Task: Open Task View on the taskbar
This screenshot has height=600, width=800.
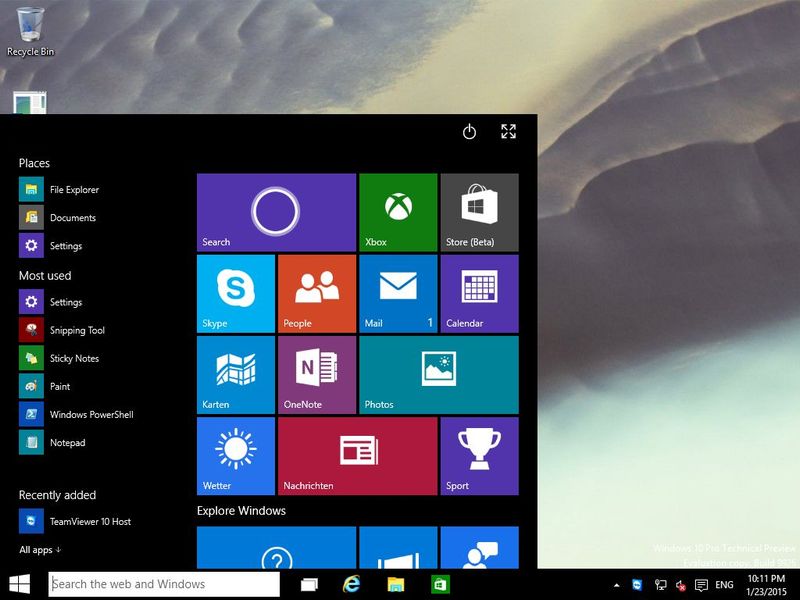Action: click(309, 584)
